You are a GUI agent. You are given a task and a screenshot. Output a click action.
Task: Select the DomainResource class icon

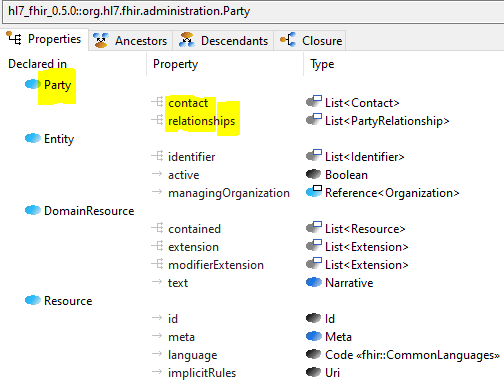click(x=33, y=210)
